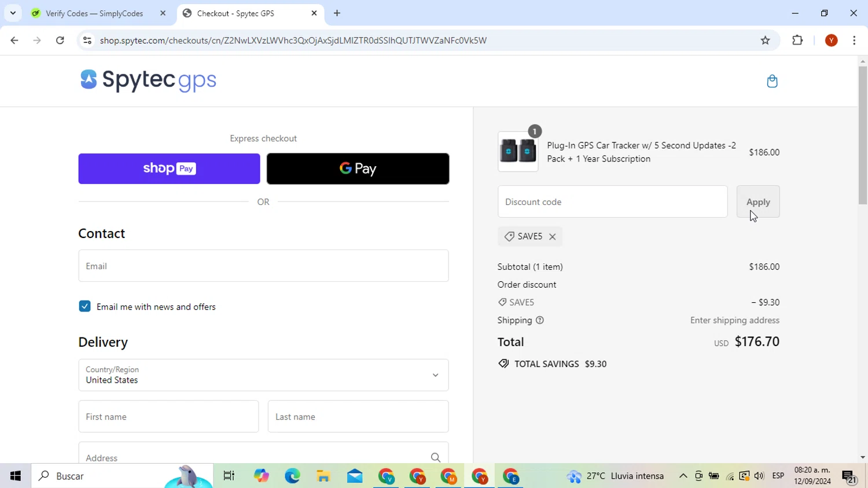Open the clock showing 08:20 a. m.
Viewport: 868px width, 488px height.
click(812, 476)
